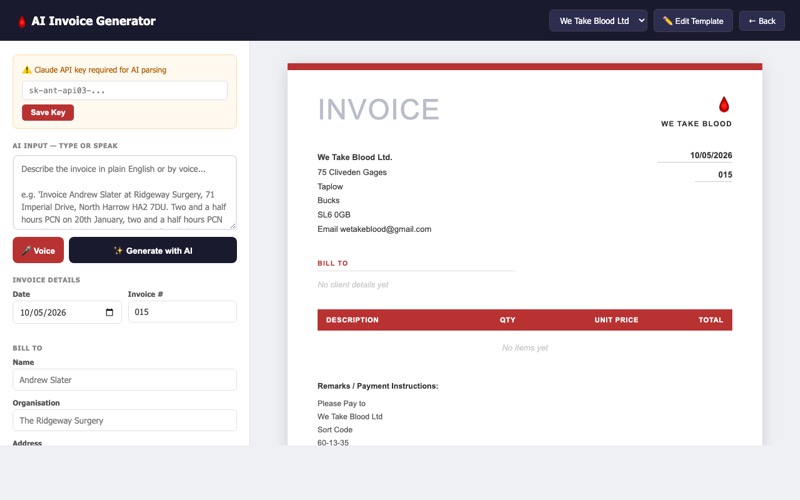This screenshot has height=500, width=800.
Task: Click the '75 Cliveden Gages' address line
Action: click(352, 172)
